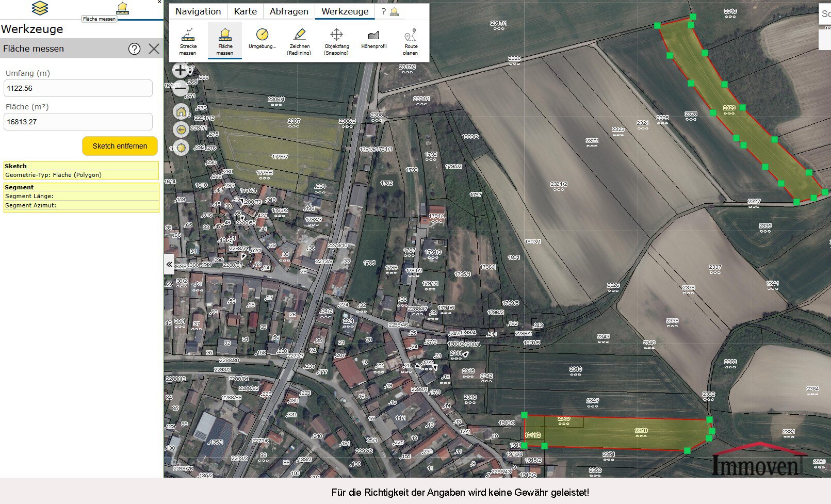
Task: Click the Umfang (m) value field
Action: point(78,88)
